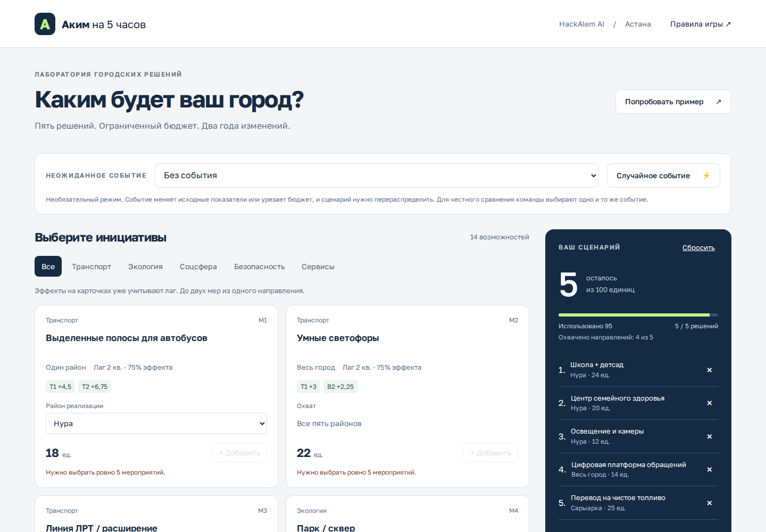Click the Случайное событие button
The image size is (766, 532).
663,176
